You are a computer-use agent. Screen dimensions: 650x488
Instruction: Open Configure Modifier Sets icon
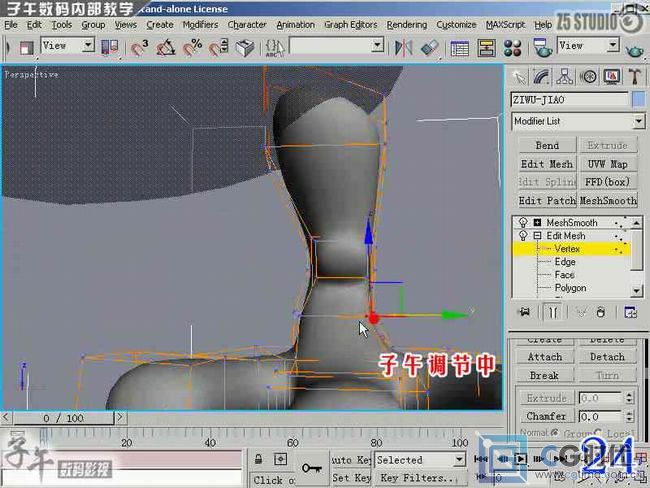pyautogui.click(x=631, y=312)
